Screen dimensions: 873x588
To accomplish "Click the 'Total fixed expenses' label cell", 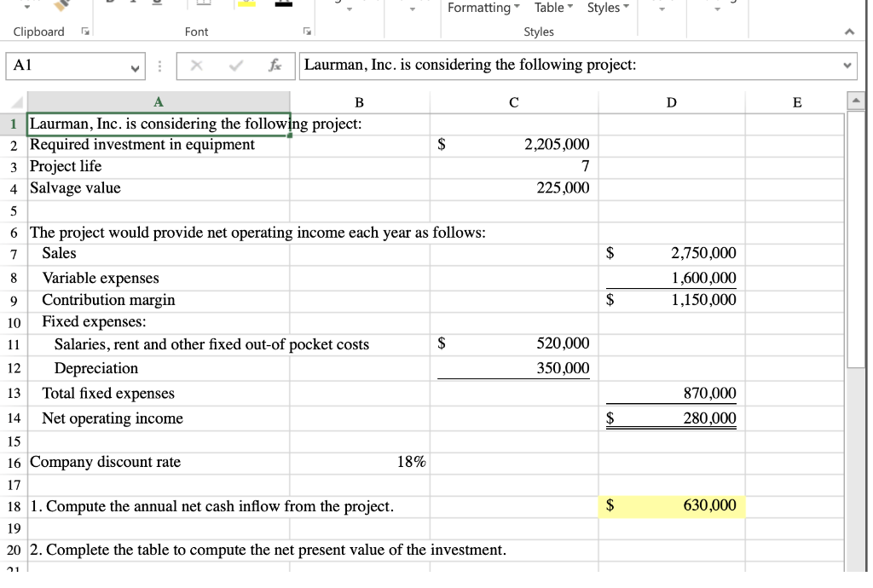I will pyautogui.click(x=158, y=394).
